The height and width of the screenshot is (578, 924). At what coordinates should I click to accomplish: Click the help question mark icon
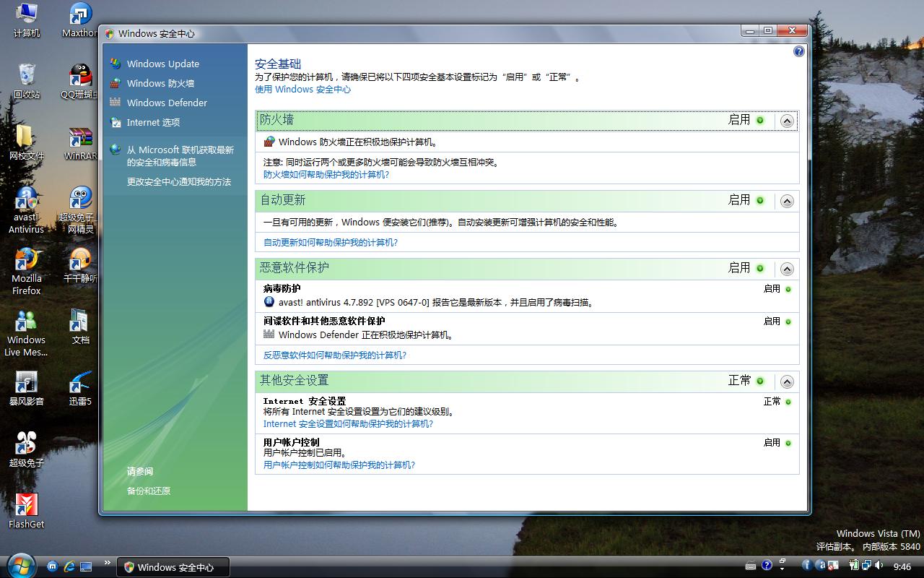pos(798,51)
